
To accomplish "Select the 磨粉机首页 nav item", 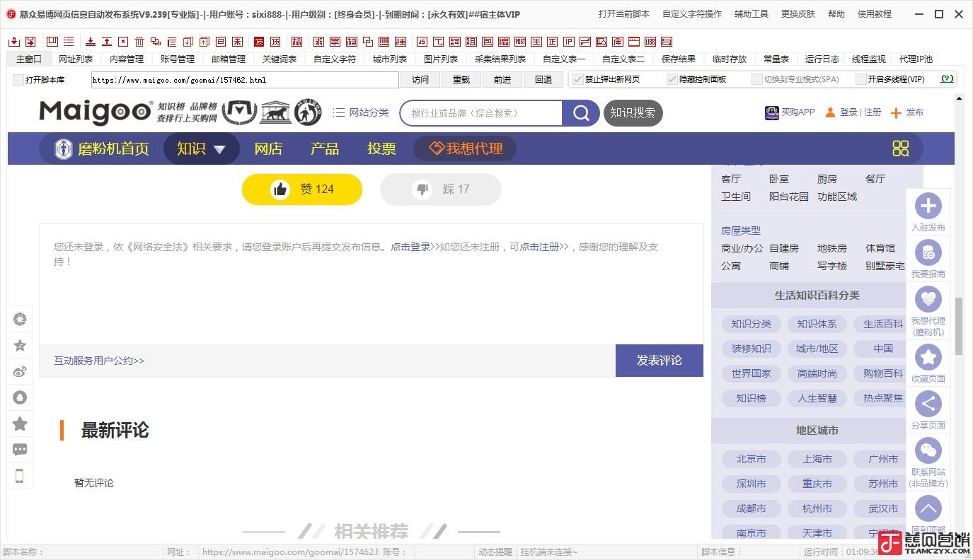I will (101, 148).
